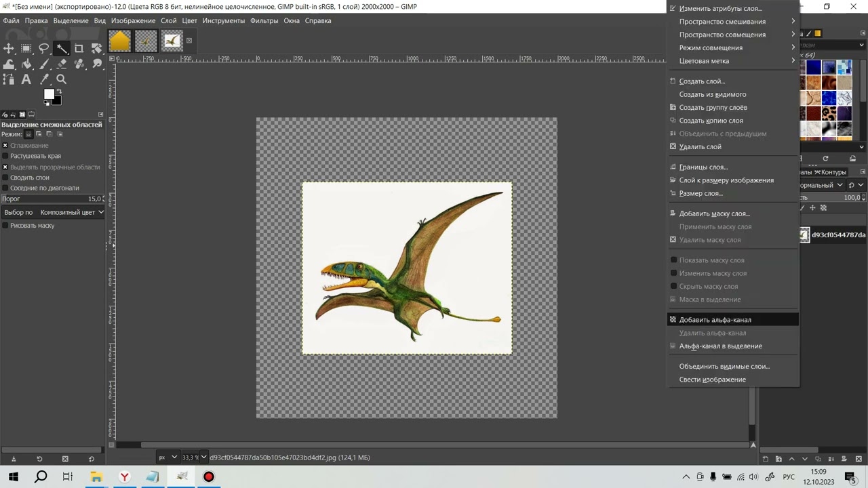Viewport: 868px width, 488px height.
Task: Toggle Выделять прозрачные области checkbox
Action: (x=5, y=167)
